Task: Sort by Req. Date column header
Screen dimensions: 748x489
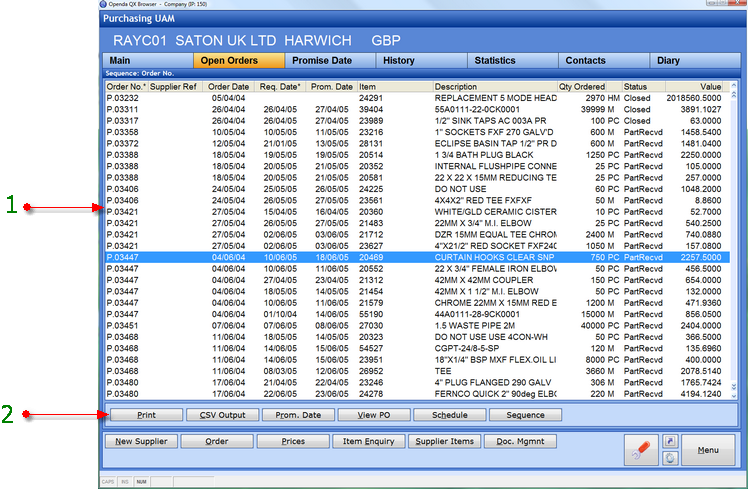Action: [280, 87]
